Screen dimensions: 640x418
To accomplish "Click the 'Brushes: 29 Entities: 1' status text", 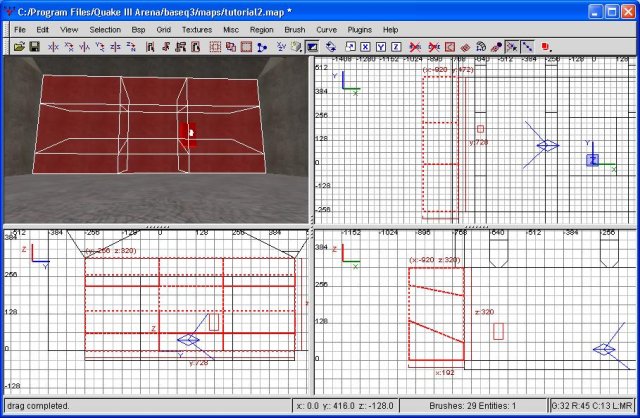I will pos(473,406).
